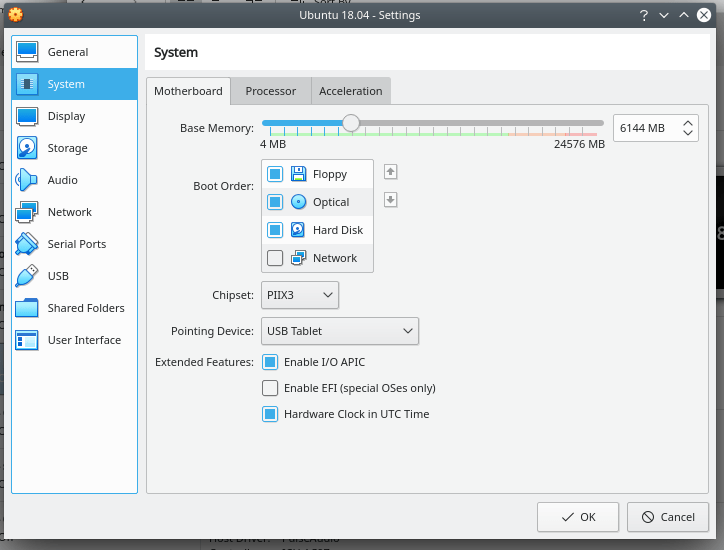Open Shared Folders category icon
This screenshot has width=724, height=550.
point(27,308)
